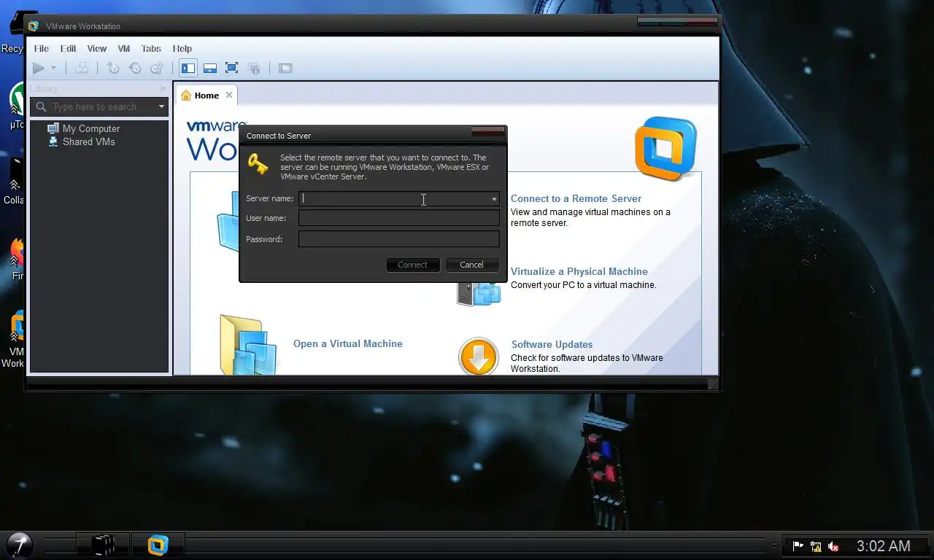The image size is (934, 560).
Task: Click the gold keys icon in dialog
Action: (258, 164)
